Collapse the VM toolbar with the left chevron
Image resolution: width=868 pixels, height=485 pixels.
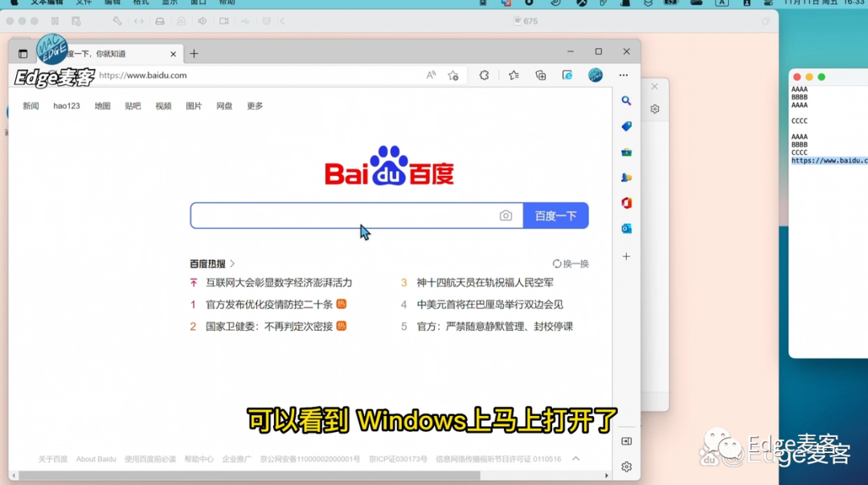[282, 21]
